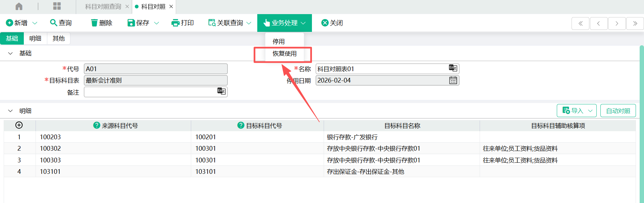Image resolution: width=644 pixels, height=203 pixels.
Task: Click help icon beside 来源科目代号
Action: 97,125
